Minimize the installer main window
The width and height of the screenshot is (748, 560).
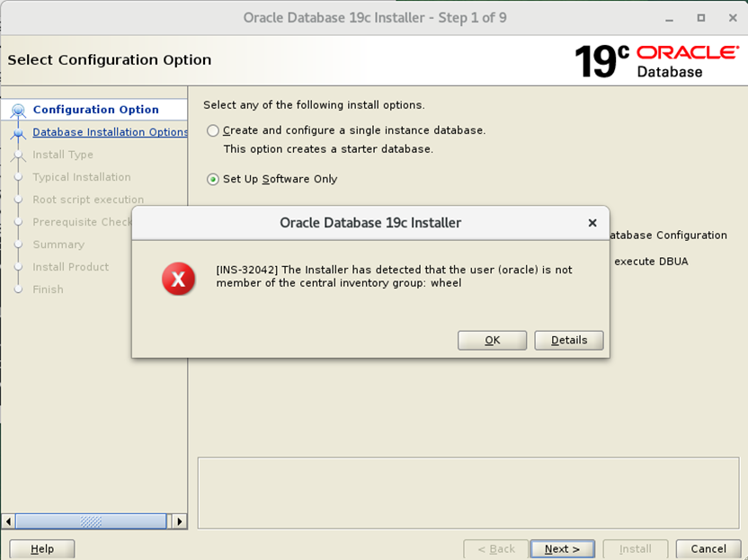point(669,18)
